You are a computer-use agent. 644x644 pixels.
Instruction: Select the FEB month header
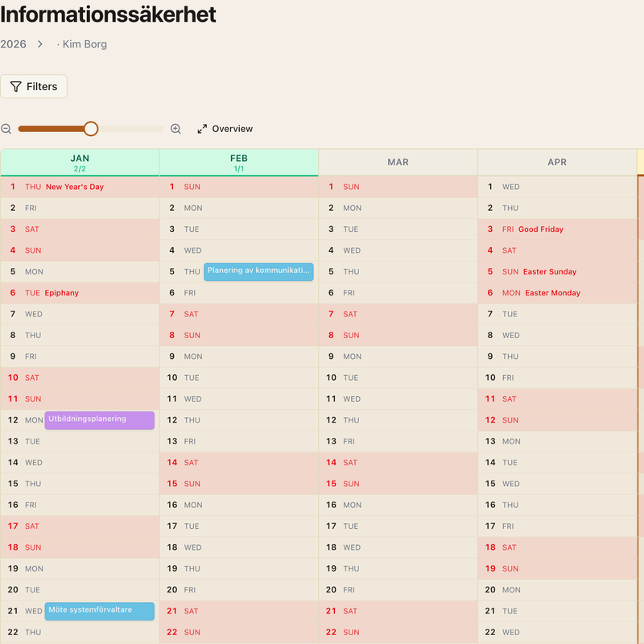[238, 163]
